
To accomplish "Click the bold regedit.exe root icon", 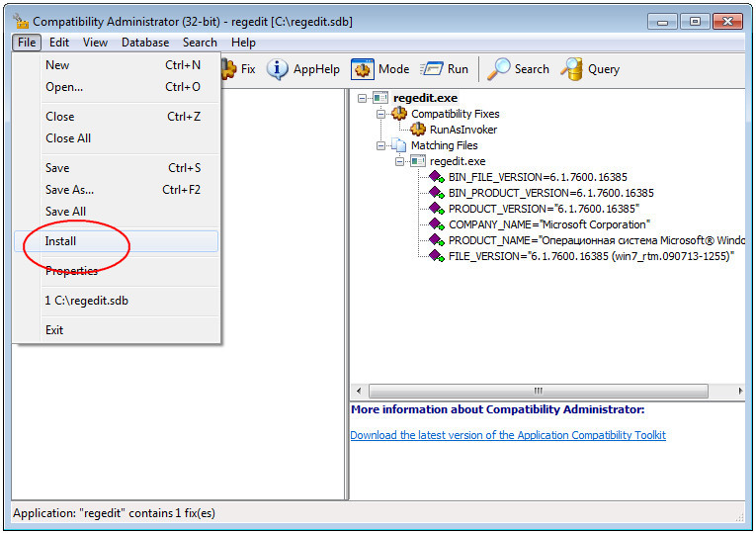I will coord(380,98).
